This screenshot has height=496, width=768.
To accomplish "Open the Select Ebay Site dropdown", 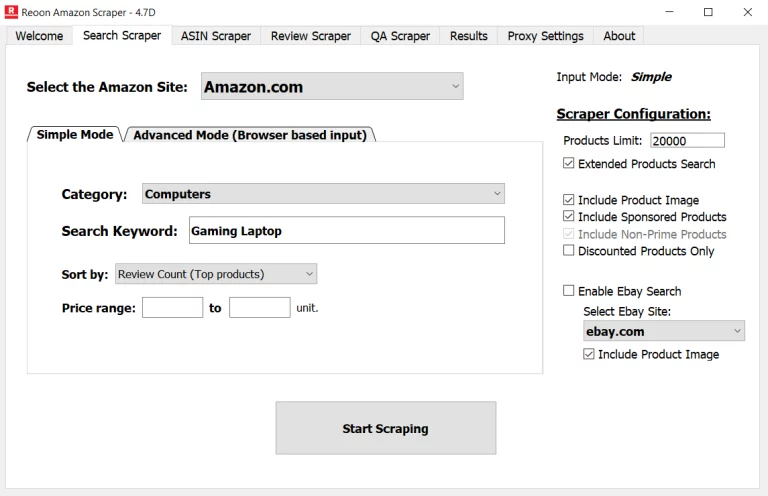I will tap(664, 331).
